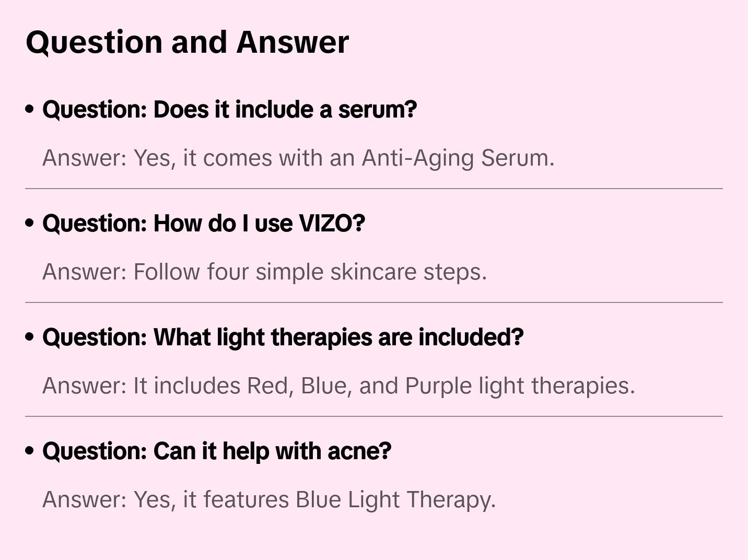Click the word "Purple" in the light therapies answer

438,386
